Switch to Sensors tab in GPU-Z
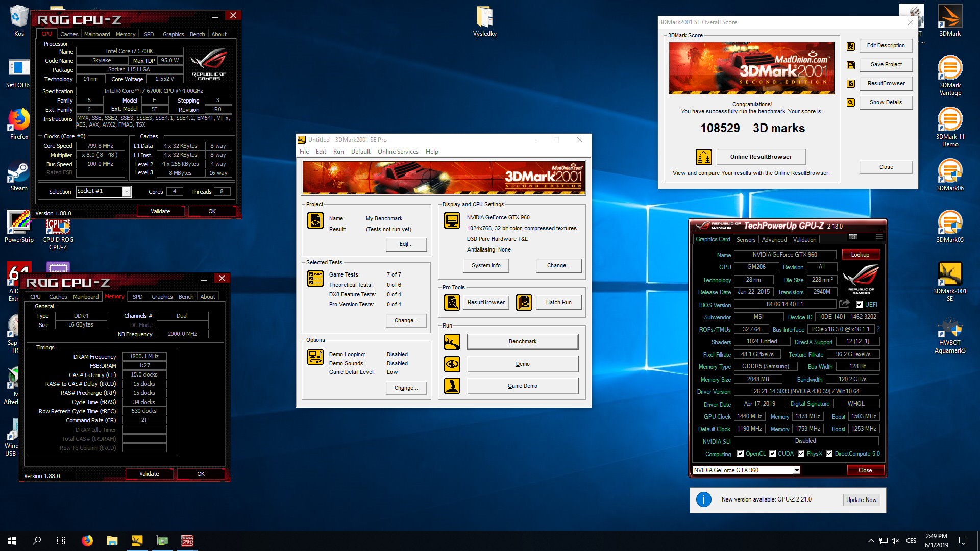This screenshot has width=980, height=551. pos(746,240)
